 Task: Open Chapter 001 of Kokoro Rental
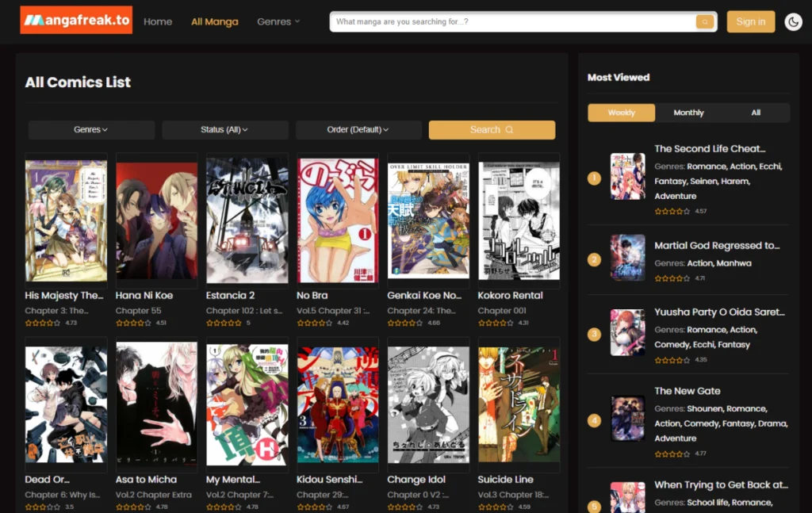coord(502,311)
